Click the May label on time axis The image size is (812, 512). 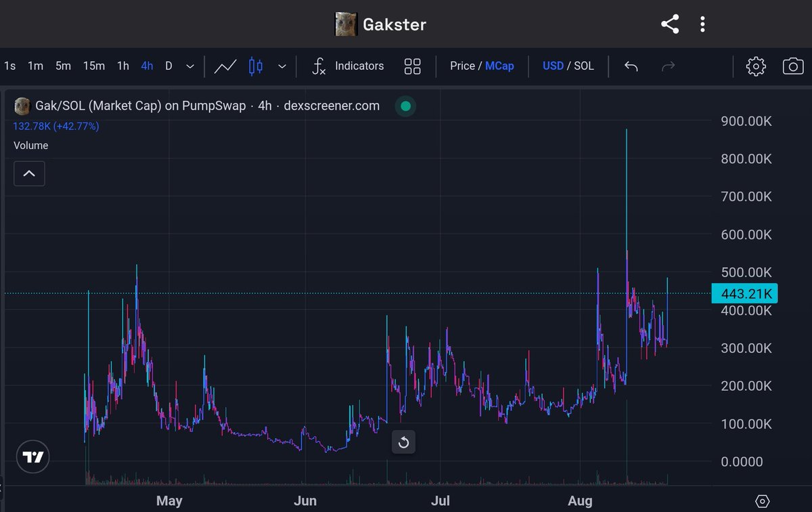coord(169,501)
